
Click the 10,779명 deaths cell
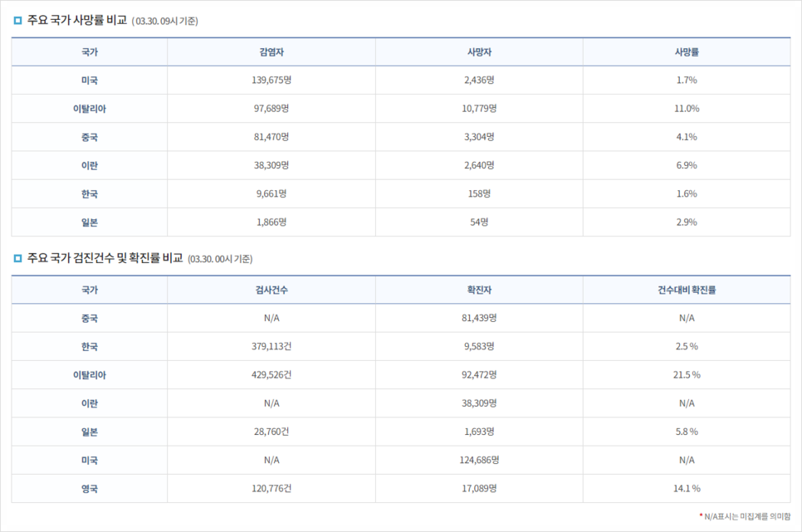[x=479, y=109]
